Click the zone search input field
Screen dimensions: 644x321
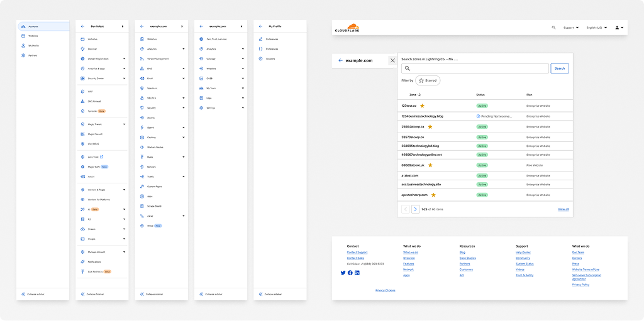(475, 68)
